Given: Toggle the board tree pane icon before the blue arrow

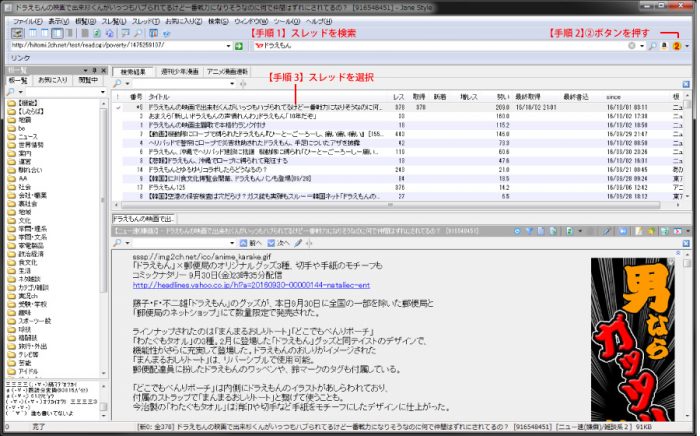Looking at the screenshot, I should point(153,33).
